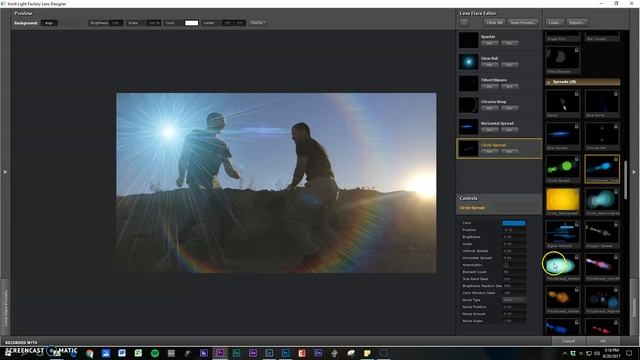
Task: Open the preview Color white swatch
Action: [191, 23]
